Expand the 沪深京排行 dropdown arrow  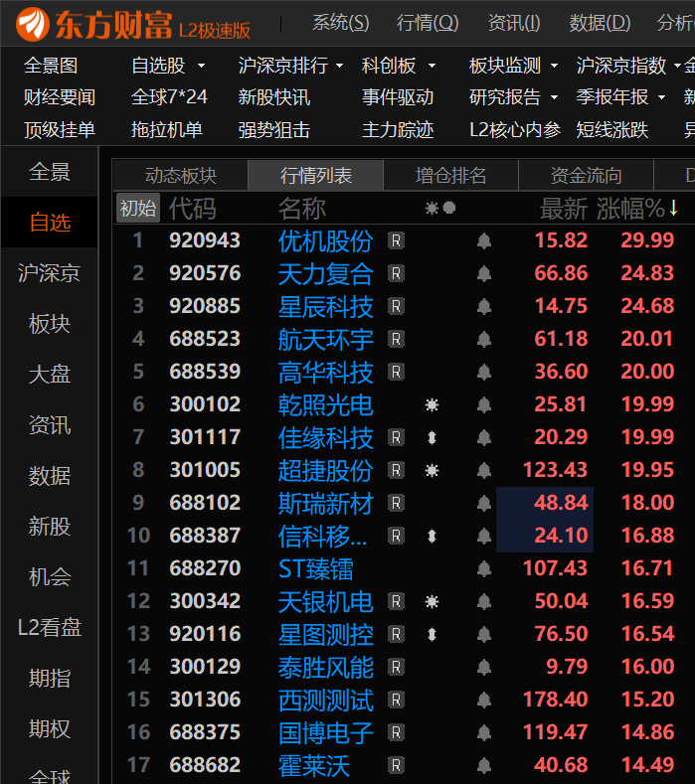[340, 66]
